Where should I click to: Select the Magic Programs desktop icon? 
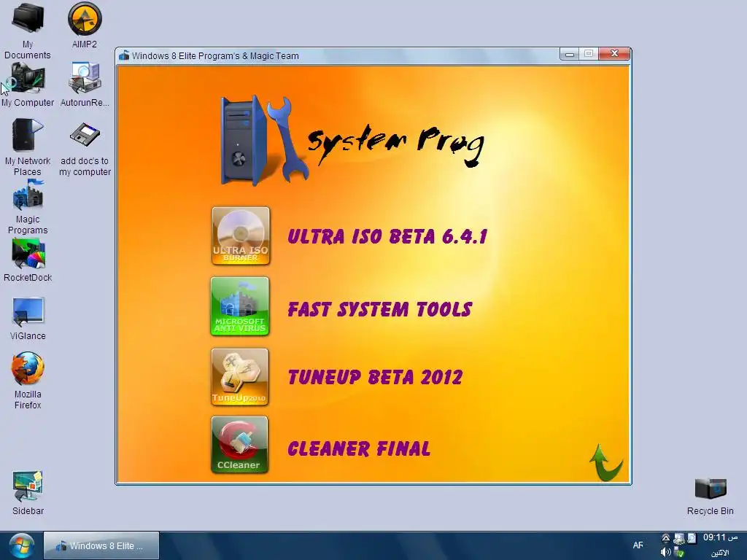point(28,206)
